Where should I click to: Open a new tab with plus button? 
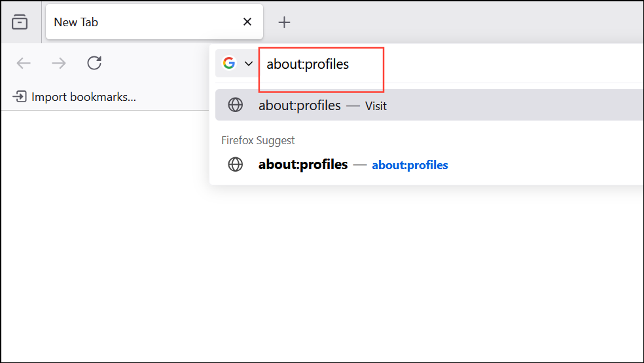coord(284,22)
